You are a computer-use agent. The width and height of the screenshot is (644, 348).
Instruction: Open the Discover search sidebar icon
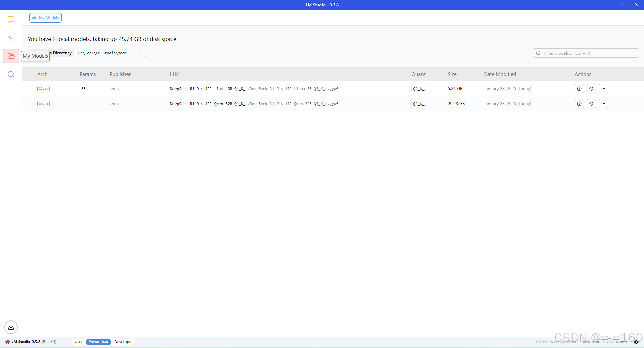click(11, 74)
